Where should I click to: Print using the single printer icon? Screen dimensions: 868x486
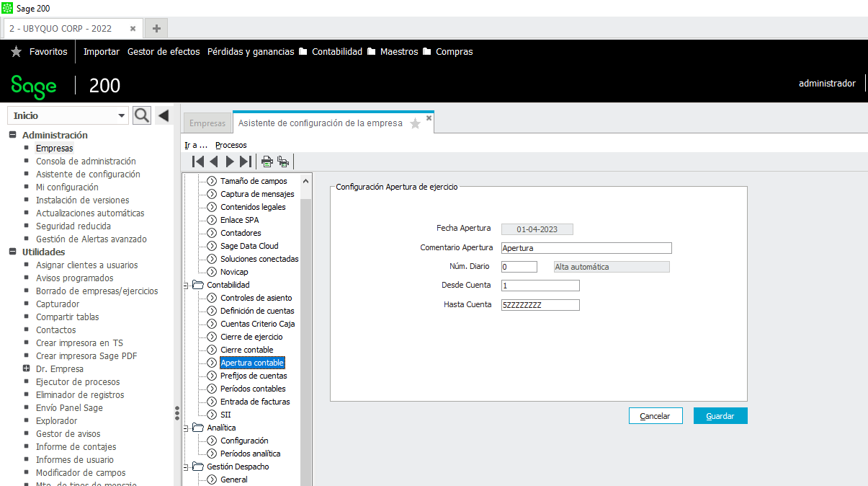267,162
